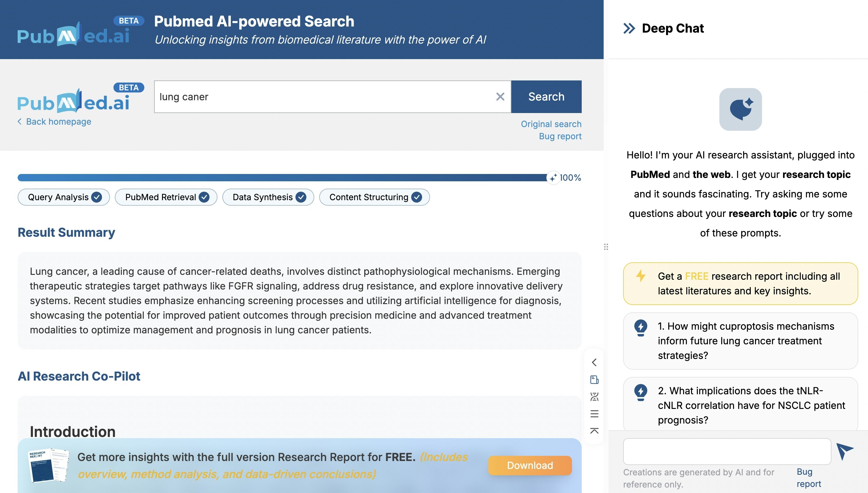Click the Search button

point(546,97)
